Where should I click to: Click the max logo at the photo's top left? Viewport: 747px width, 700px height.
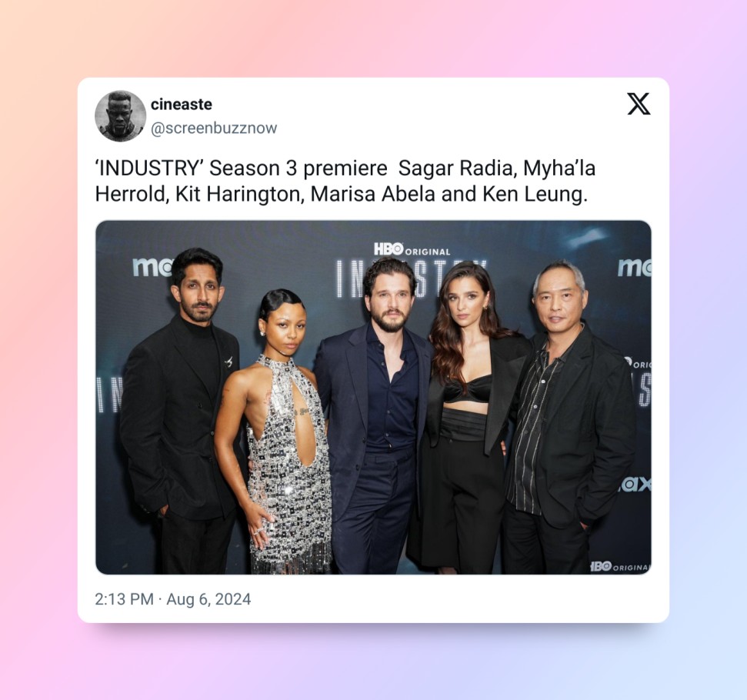pos(152,267)
